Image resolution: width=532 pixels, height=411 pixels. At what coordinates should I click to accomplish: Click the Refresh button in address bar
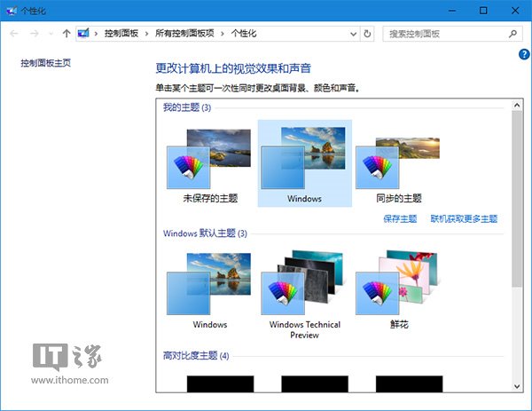(x=368, y=34)
